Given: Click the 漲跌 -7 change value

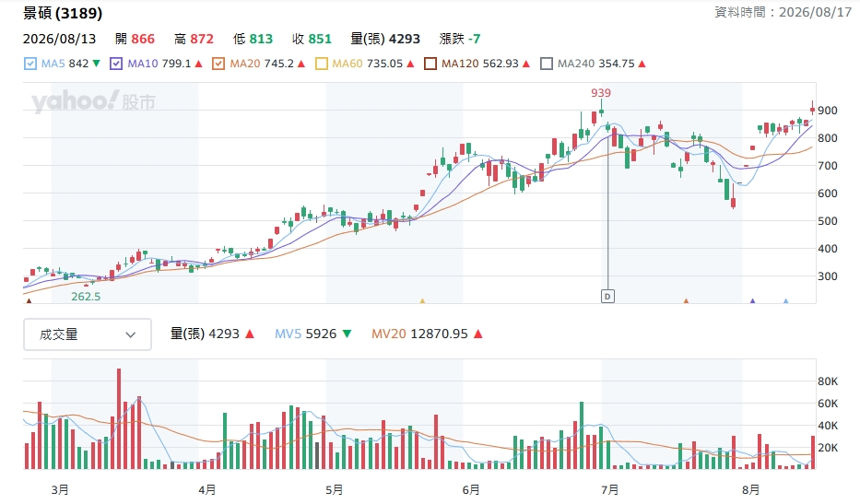Looking at the screenshot, I should [x=460, y=39].
